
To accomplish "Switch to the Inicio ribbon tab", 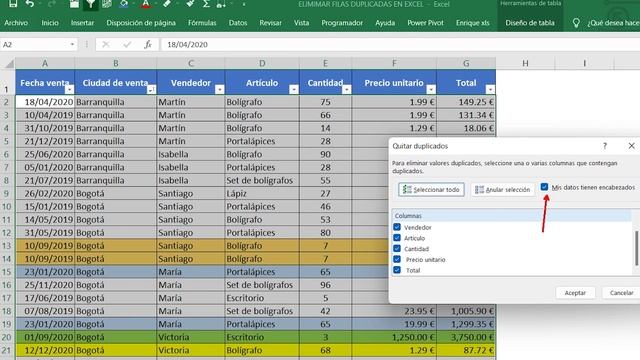I will [x=50, y=23].
